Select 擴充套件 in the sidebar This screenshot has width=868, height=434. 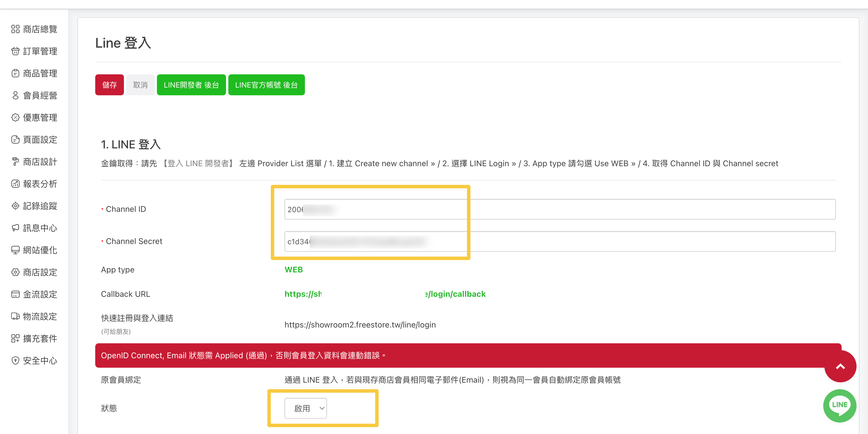[40, 339]
